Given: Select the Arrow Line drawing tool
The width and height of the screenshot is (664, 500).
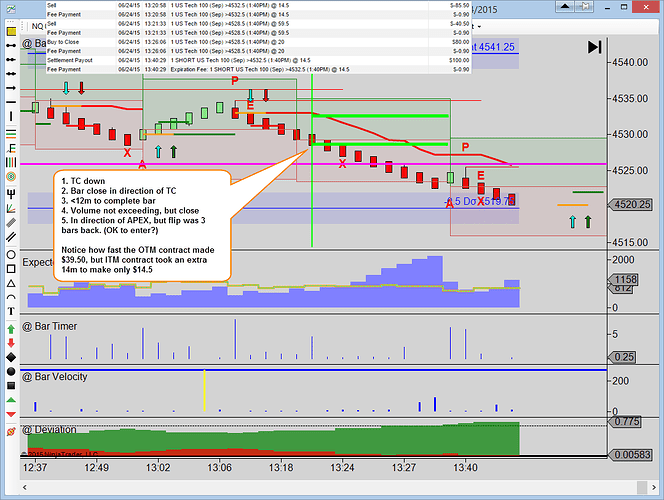Looking at the screenshot, I should tap(11, 88).
